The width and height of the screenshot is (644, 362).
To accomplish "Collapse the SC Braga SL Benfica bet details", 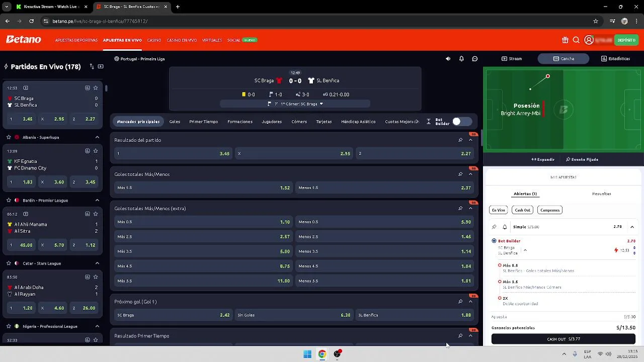I will (x=525, y=250).
